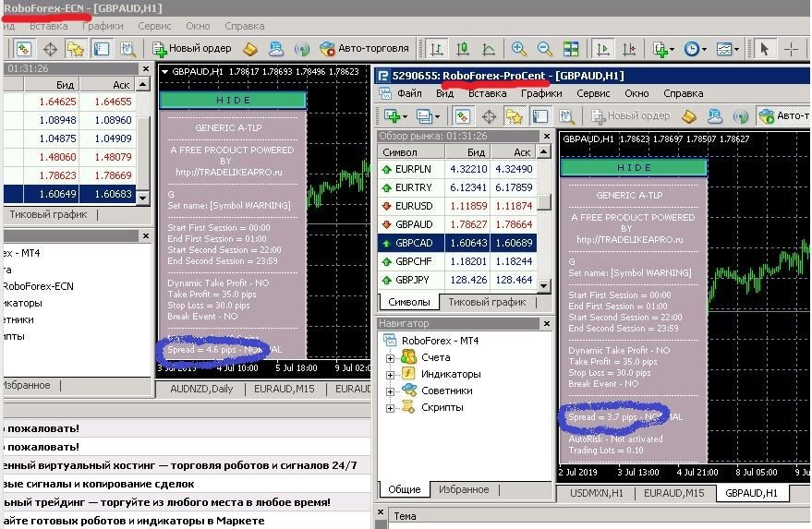Select EURPLN row in Market Watch
812x529 pixels.
pyautogui.click(x=457, y=169)
